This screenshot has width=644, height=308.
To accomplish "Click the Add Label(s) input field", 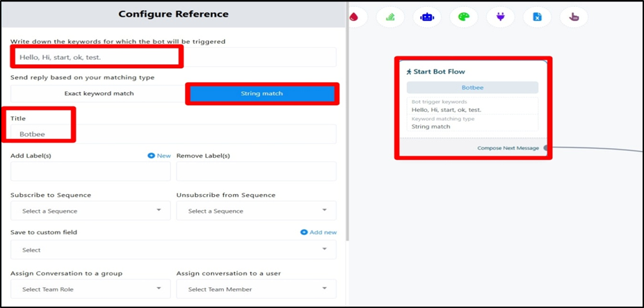I will 90,171.
